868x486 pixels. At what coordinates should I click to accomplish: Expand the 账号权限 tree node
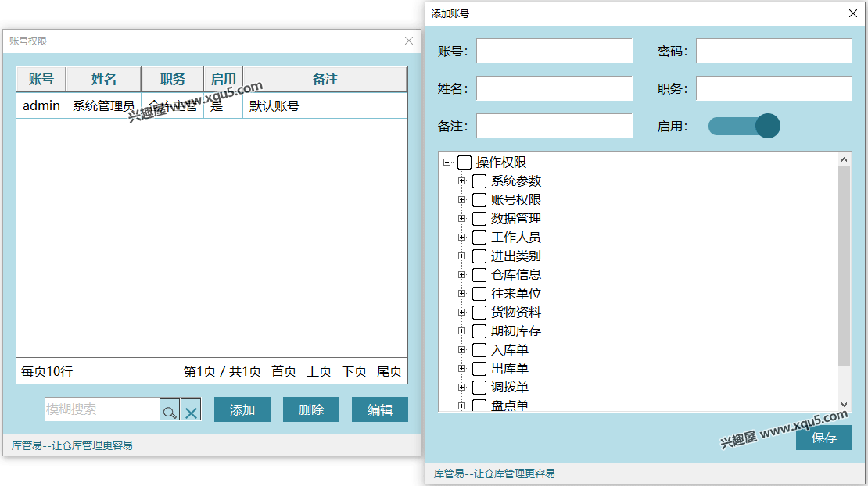461,200
